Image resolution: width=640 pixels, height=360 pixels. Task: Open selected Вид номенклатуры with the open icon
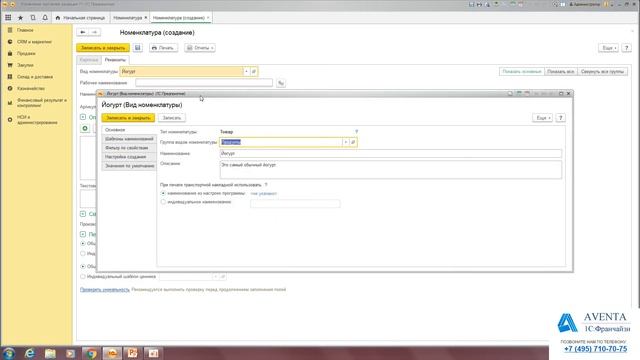254,71
